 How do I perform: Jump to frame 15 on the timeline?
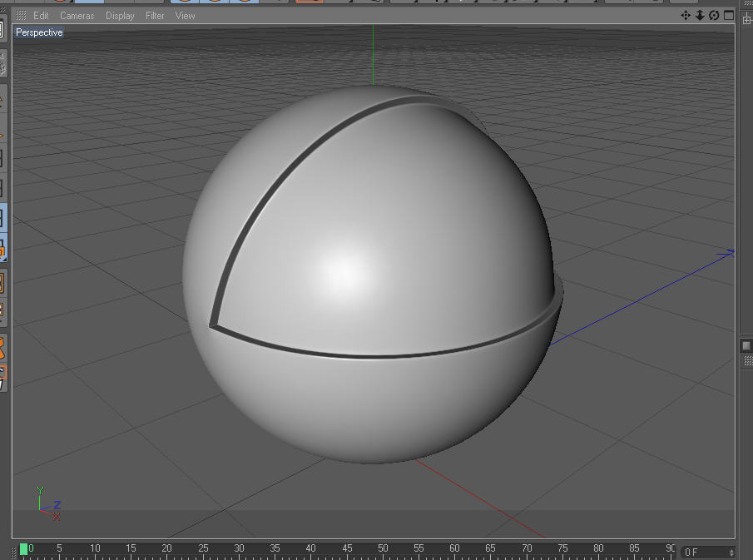[131, 548]
